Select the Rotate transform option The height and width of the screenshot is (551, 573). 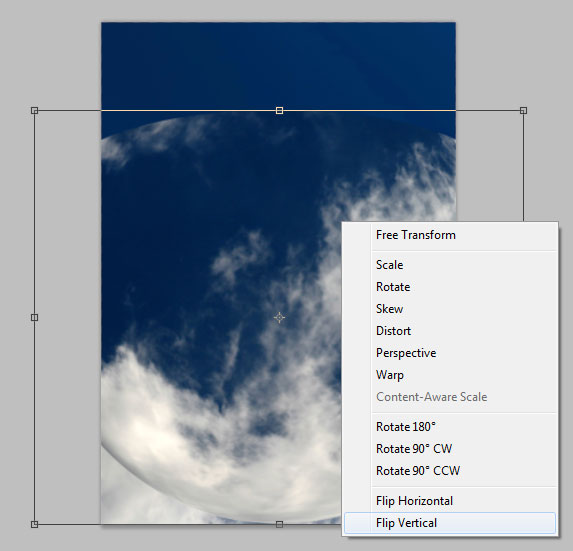(450, 287)
